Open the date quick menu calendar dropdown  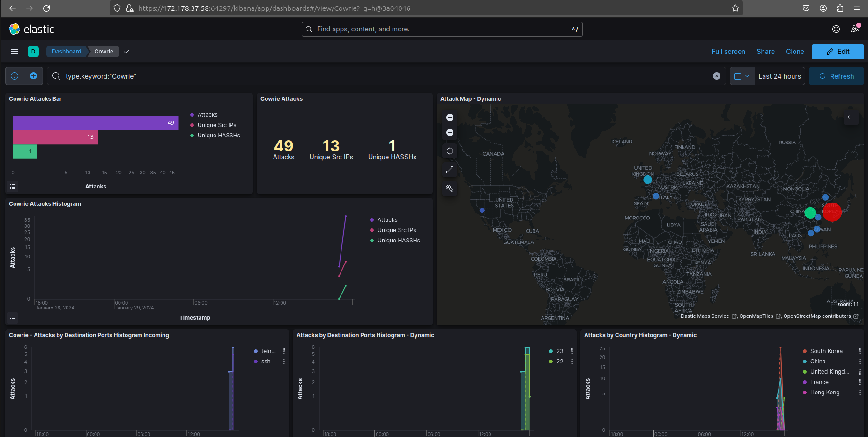pos(742,76)
